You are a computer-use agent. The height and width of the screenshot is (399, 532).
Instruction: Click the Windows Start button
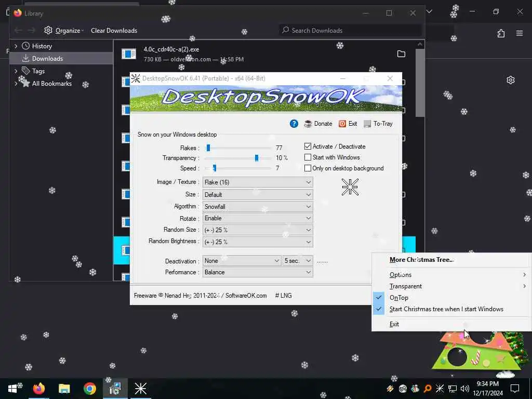coord(12,389)
